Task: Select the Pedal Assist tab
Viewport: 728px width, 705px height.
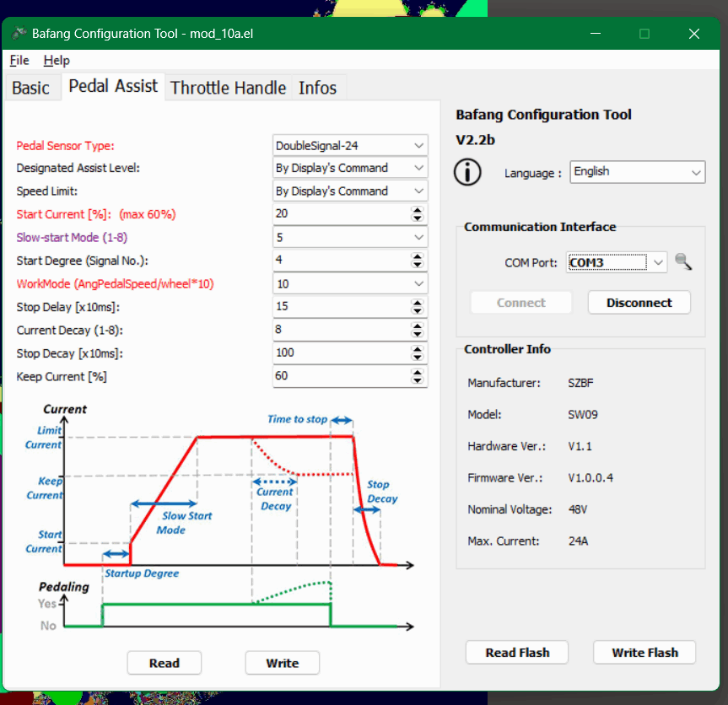Action: click(x=113, y=86)
